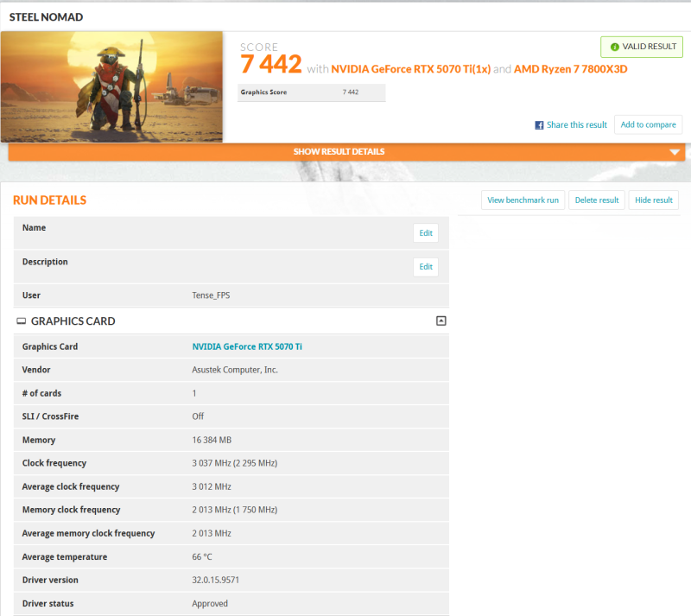Image resolution: width=691 pixels, height=616 pixels.
Task: Click Hide result button
Action: pyautogui.click(x=654, y=200)
